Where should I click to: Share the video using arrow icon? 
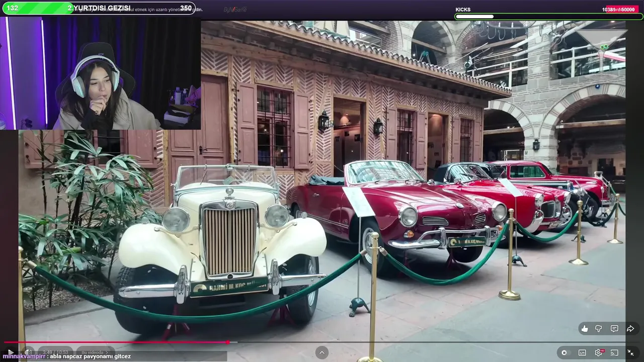(630, 329)
